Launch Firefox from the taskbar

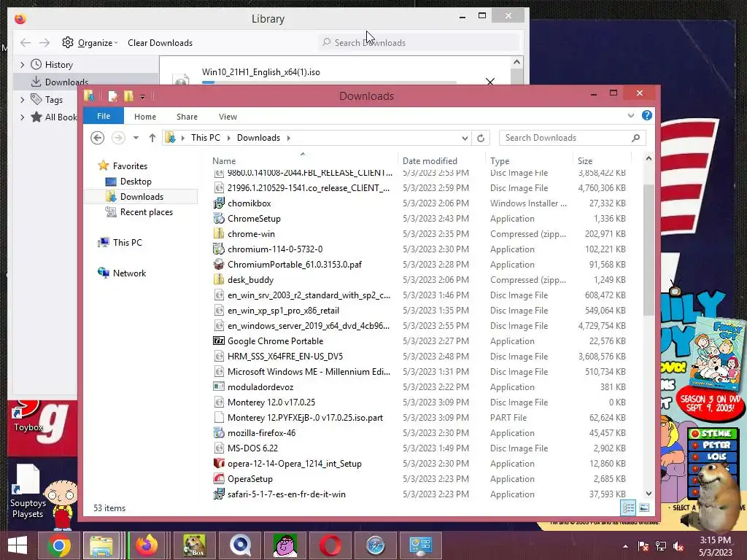point(147,545)
